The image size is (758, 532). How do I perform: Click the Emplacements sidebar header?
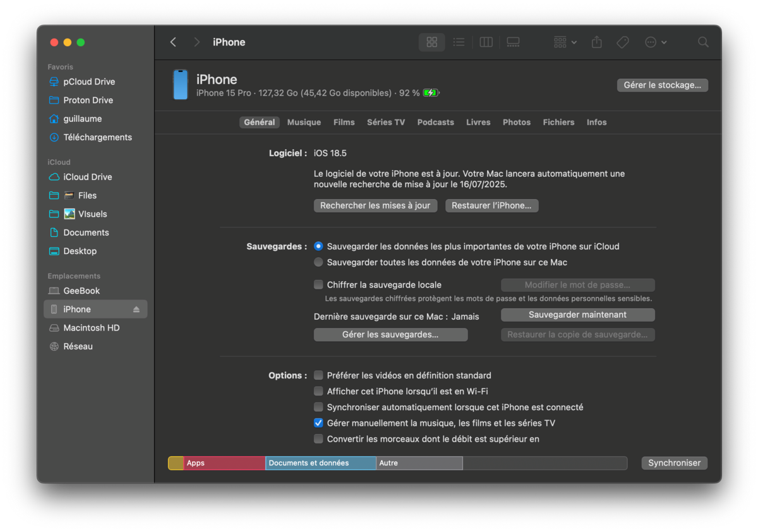(74, 276)
